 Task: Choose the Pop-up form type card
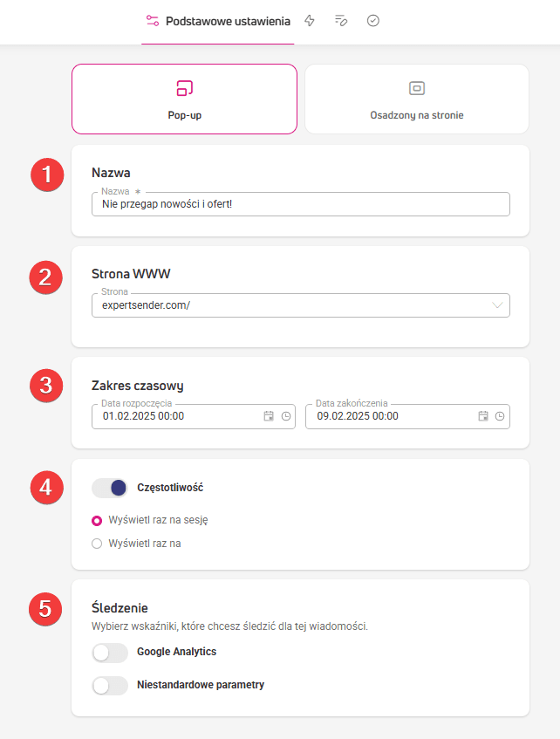pos(184,99)
